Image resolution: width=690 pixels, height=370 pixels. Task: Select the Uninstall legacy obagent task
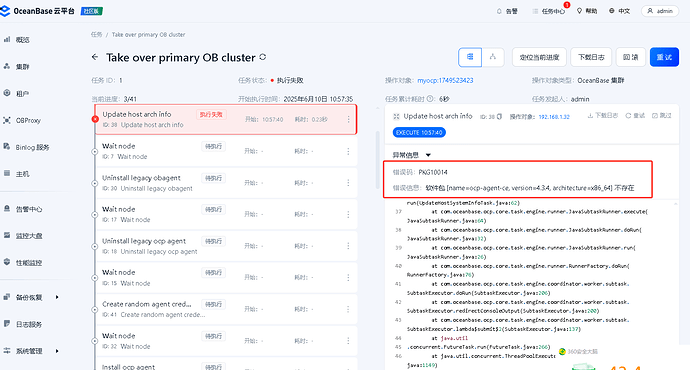tap(226, 183)
